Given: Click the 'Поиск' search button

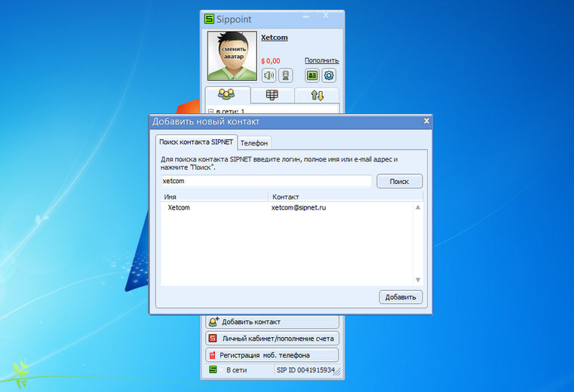Looking at the screenshot, I should tap(399, 181).
